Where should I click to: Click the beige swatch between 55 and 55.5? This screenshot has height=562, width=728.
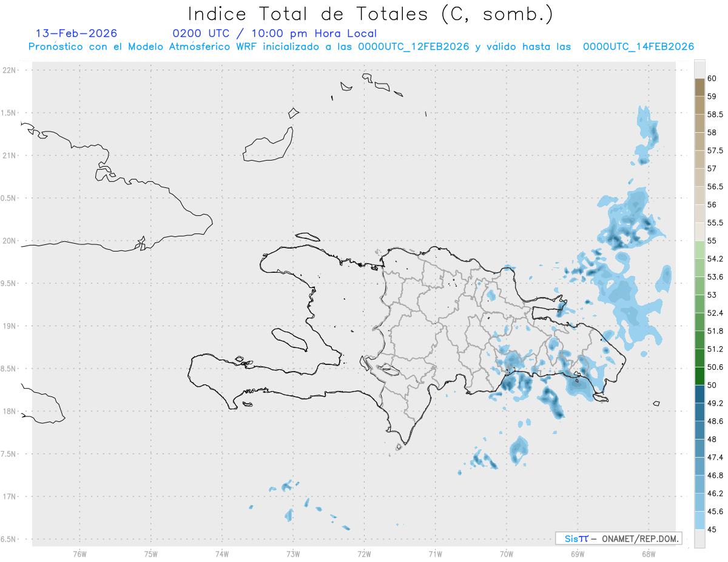[x=699, y=232]
